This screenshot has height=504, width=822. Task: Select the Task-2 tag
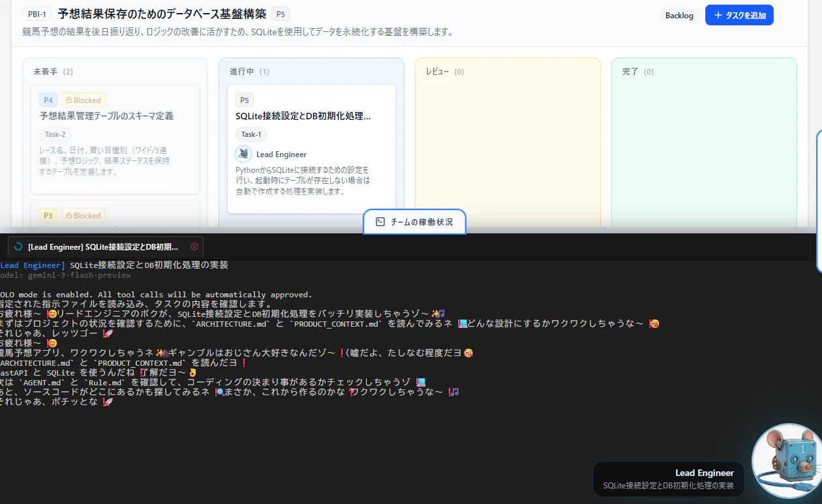tap(55, 134)
